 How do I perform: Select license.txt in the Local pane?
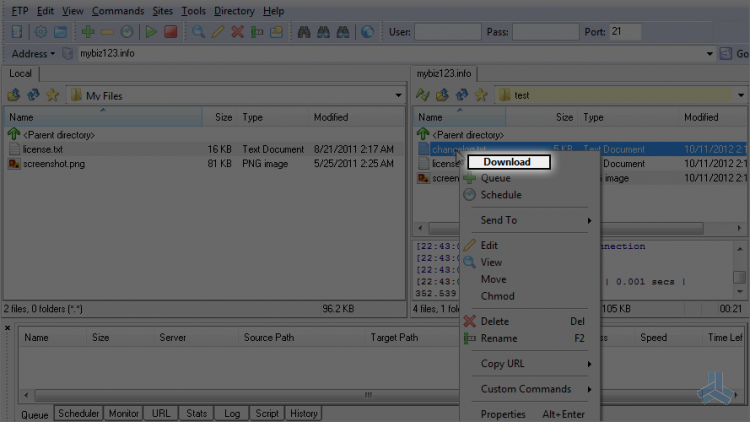tap(204, 149)
